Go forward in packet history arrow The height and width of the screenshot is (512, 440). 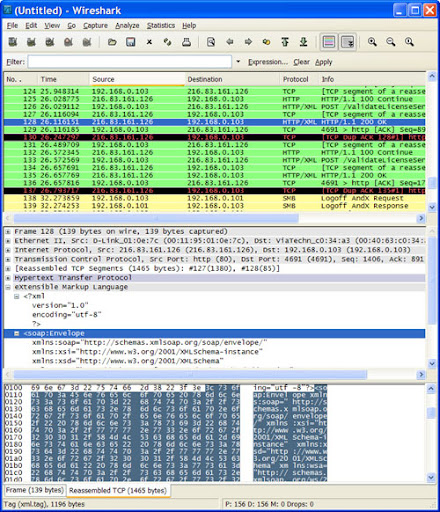(x=248, y=42)
